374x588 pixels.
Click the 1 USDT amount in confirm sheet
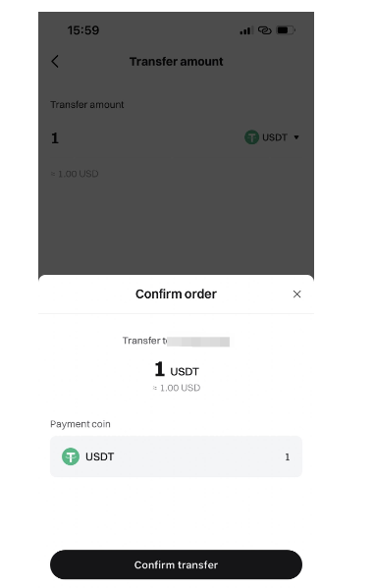(177, 370)
